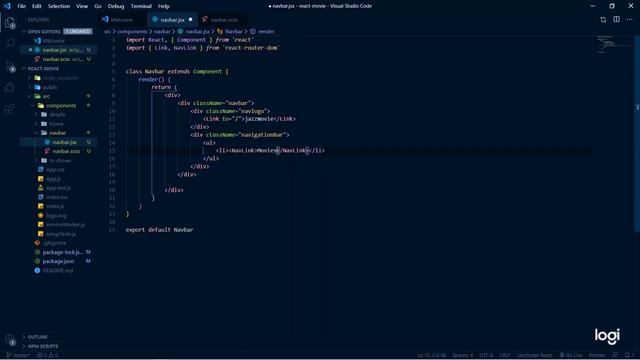Image resolution: width=640 pixels, height=360 pixels.
Task: Expand the NPM Scripts section
Action: 43,346
